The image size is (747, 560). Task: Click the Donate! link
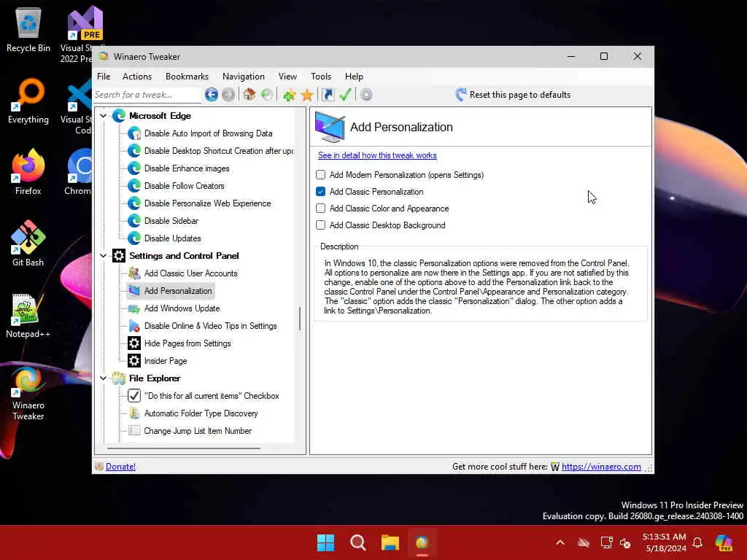pyautogui.click(x=120, y=467)
